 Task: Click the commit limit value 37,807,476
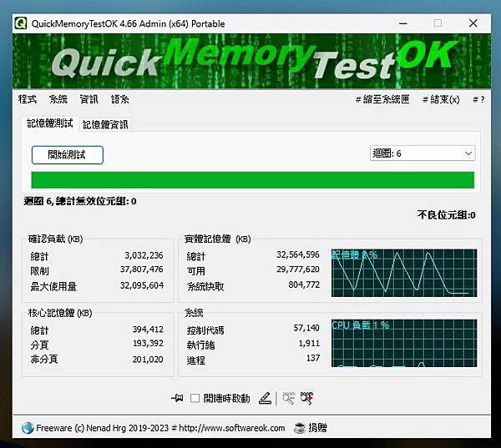[x=142, y=269]
